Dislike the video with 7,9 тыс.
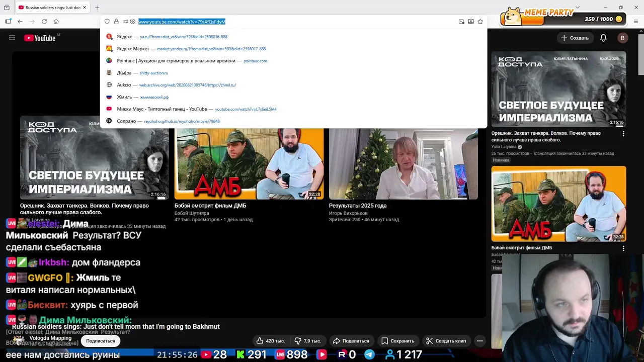The image size is (644, 362). (308, 341)
